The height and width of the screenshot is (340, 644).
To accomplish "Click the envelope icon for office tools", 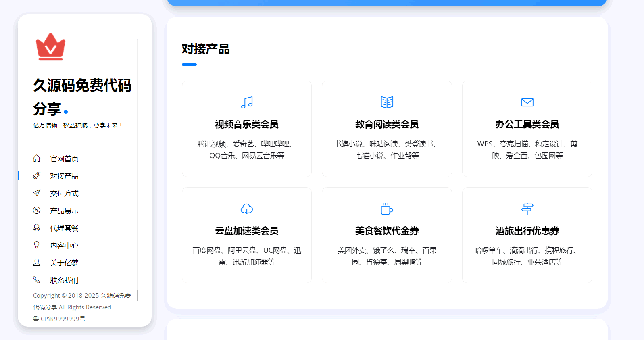I will 527,102.
